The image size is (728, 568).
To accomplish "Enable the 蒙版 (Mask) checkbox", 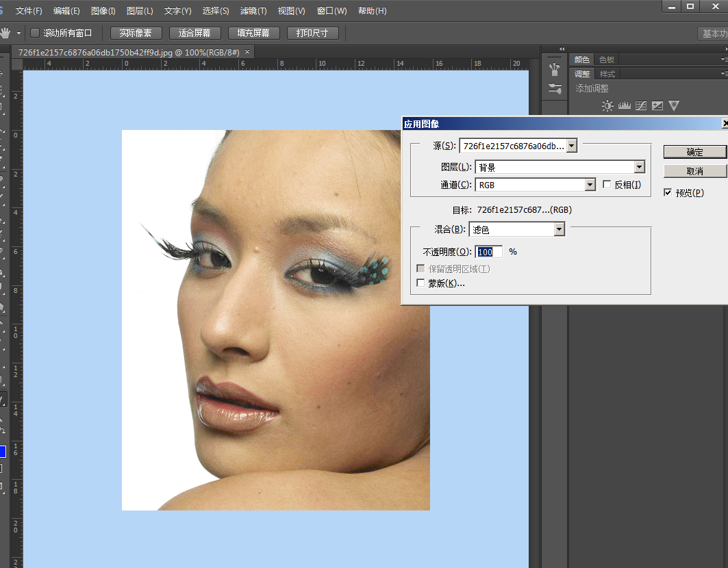I will click(421, 283).
